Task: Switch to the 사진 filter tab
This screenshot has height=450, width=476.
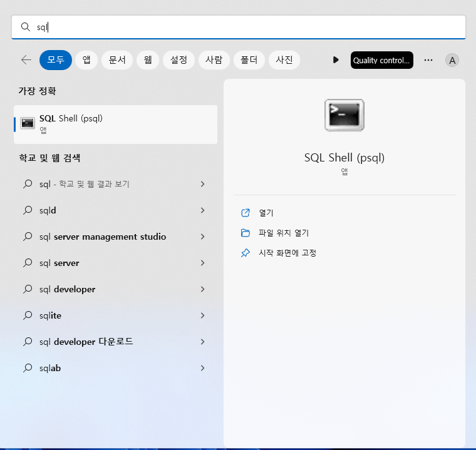Action: pos(284,60)
